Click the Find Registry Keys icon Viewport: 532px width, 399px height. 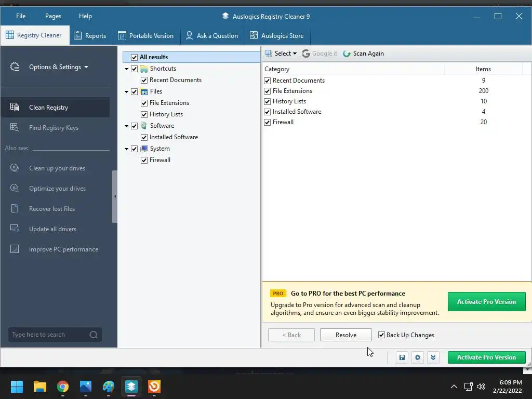coord(15,128)
